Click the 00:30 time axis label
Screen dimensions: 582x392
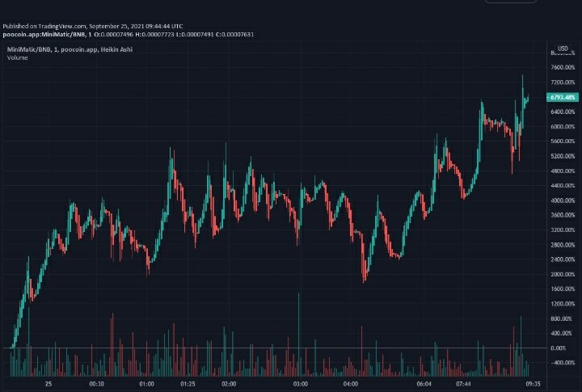[x=96, y=384]
